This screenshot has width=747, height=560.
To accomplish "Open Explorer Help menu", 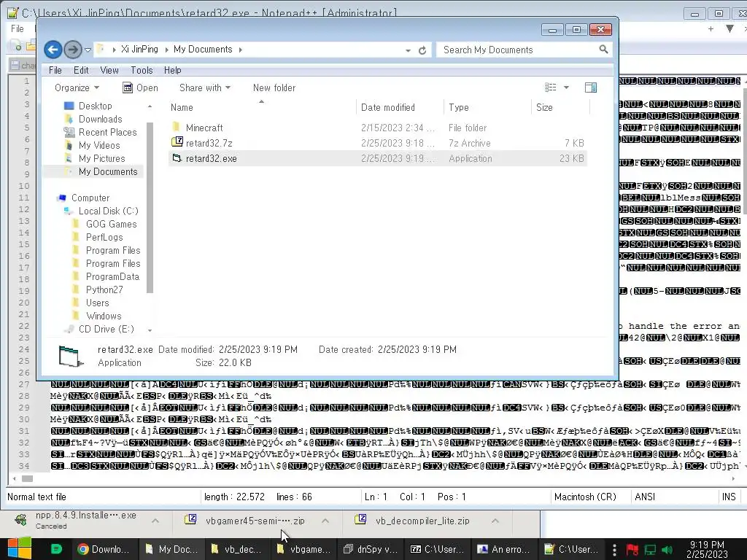I will (x=172, y=70).
